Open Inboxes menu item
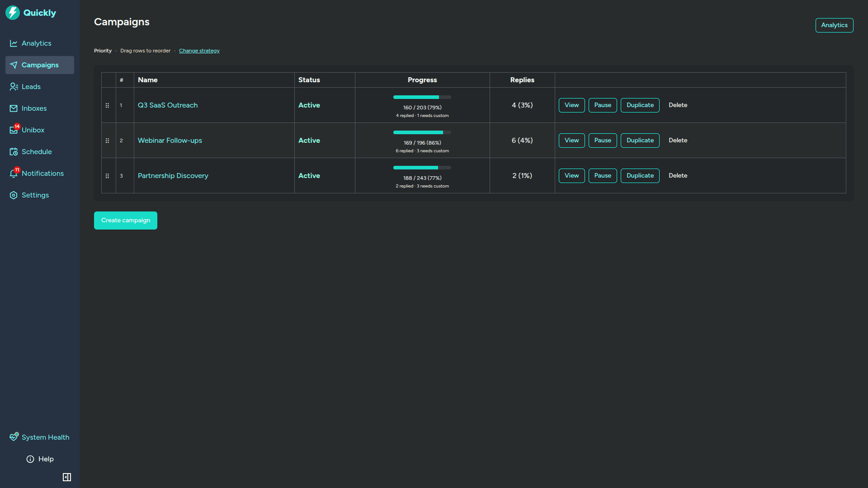The image size is (868, 488). (x=40, y=108)
